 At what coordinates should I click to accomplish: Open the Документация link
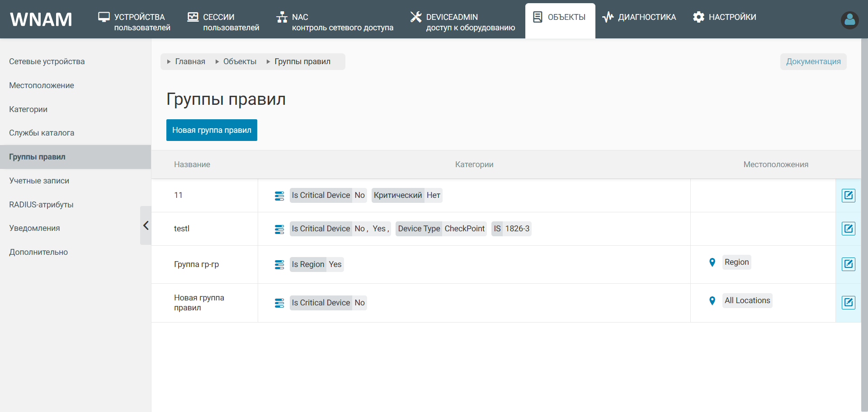pos(813,61)
